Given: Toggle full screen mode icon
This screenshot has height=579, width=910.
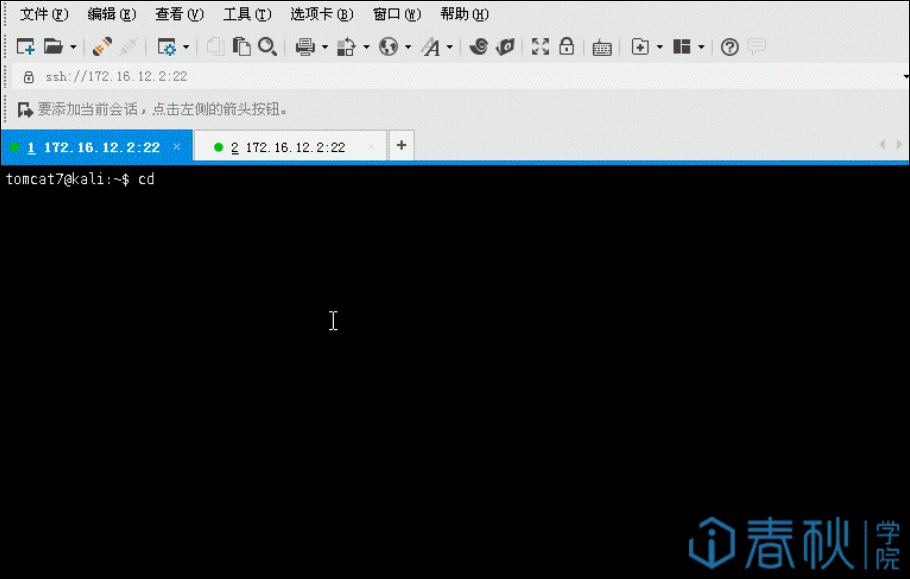Looking at the screenshot, I should point(540,47).
